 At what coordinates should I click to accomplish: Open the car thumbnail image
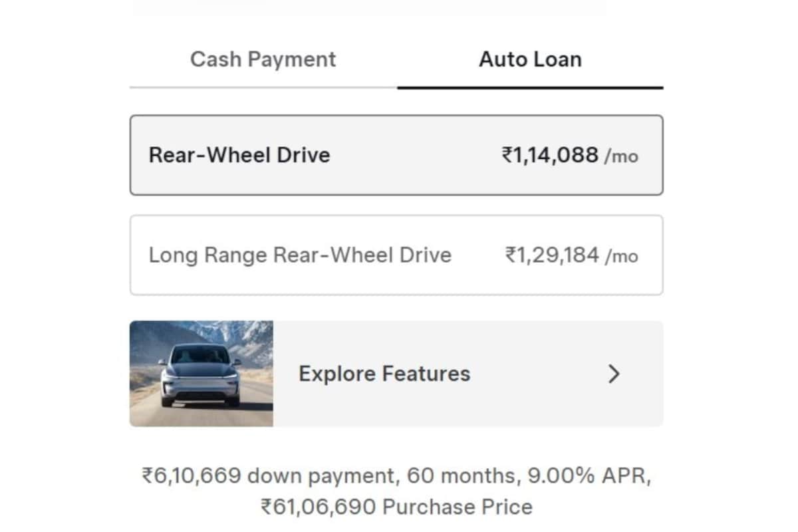point(201,374)
